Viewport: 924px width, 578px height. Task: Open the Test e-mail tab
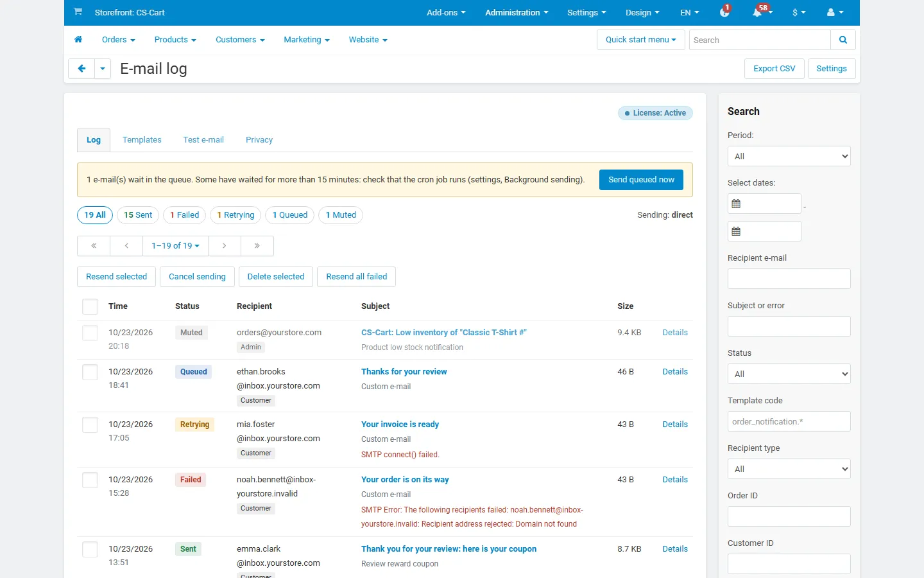click(203, 140)
